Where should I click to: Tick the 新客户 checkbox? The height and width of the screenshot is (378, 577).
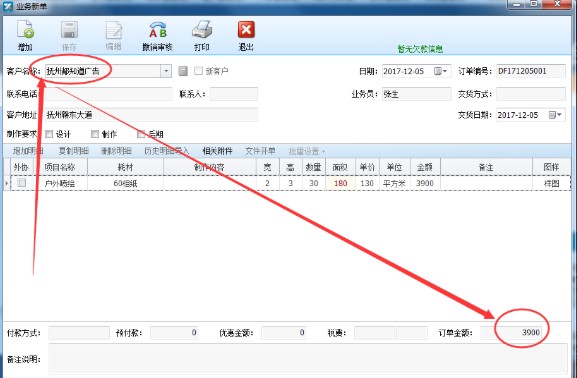pyautogui.click(x=198, y=71)
